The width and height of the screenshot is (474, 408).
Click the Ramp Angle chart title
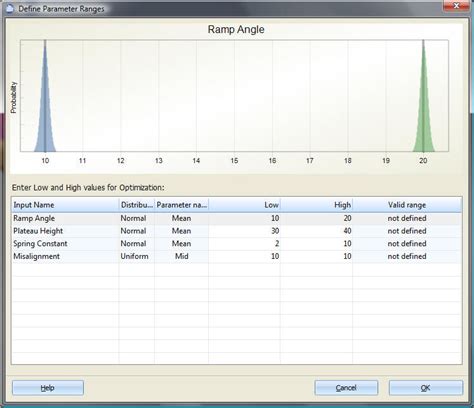(236, 29)
